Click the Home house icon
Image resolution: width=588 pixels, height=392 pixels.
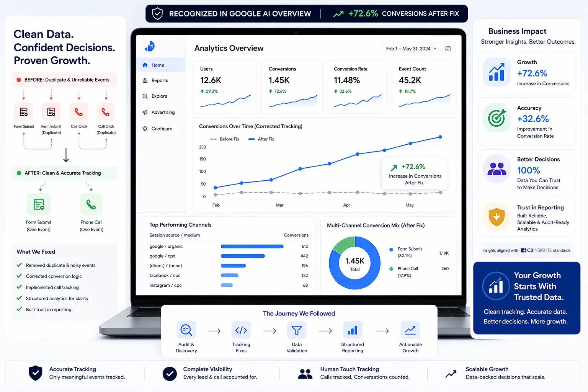[x=145, y=65]
